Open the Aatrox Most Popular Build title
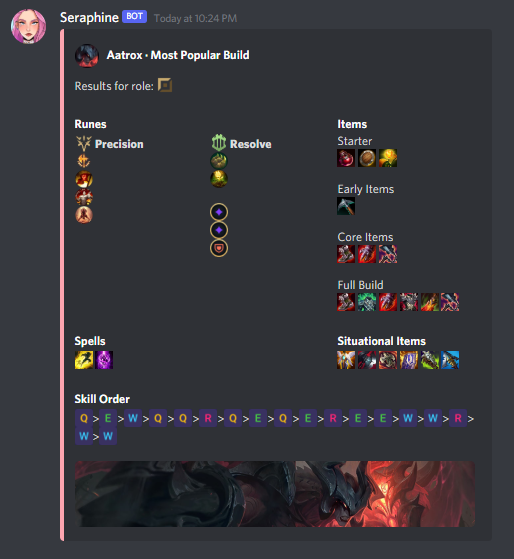 pos(178,55)
